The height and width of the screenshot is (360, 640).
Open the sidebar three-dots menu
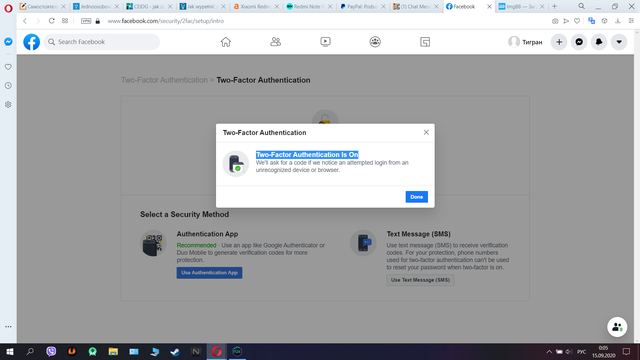8,327
